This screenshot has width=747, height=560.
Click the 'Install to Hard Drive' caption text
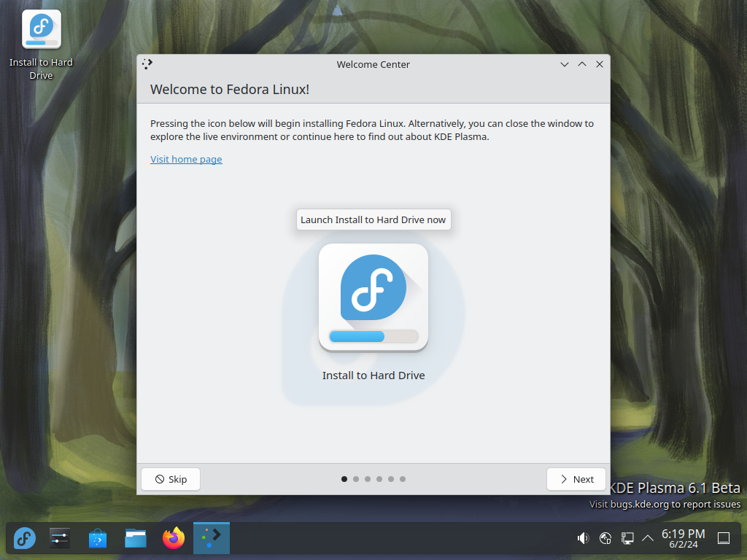(x=373, y=376)
